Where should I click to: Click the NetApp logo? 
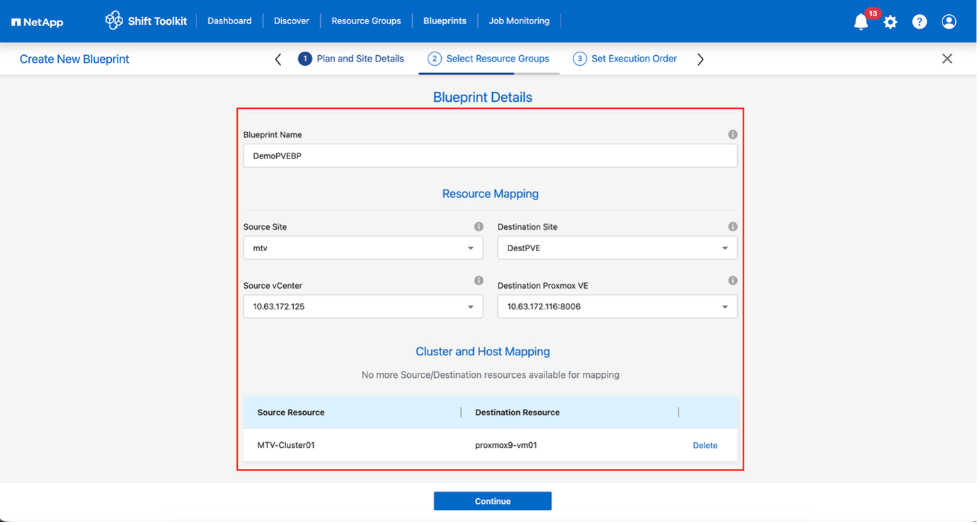[x=37, y=21]
